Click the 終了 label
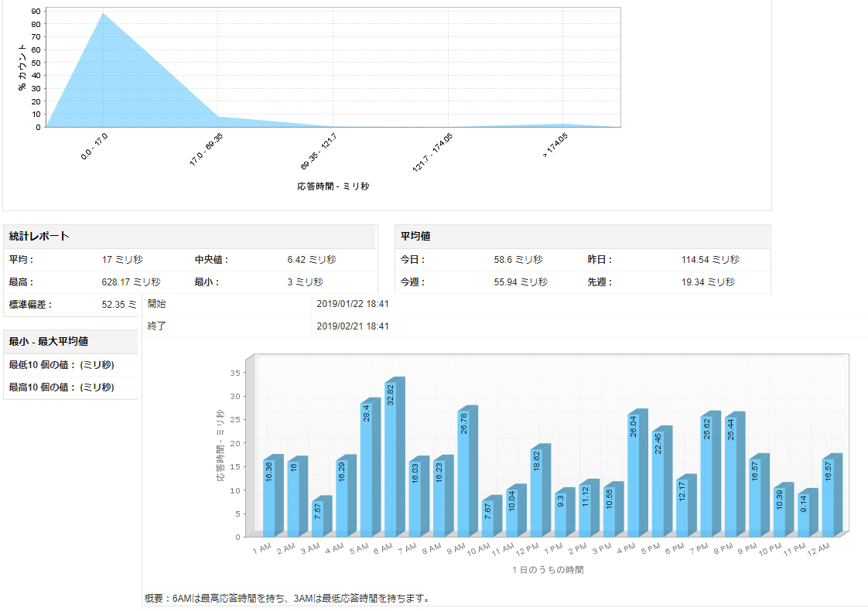The image size is (868, 611). coord(157,326)
